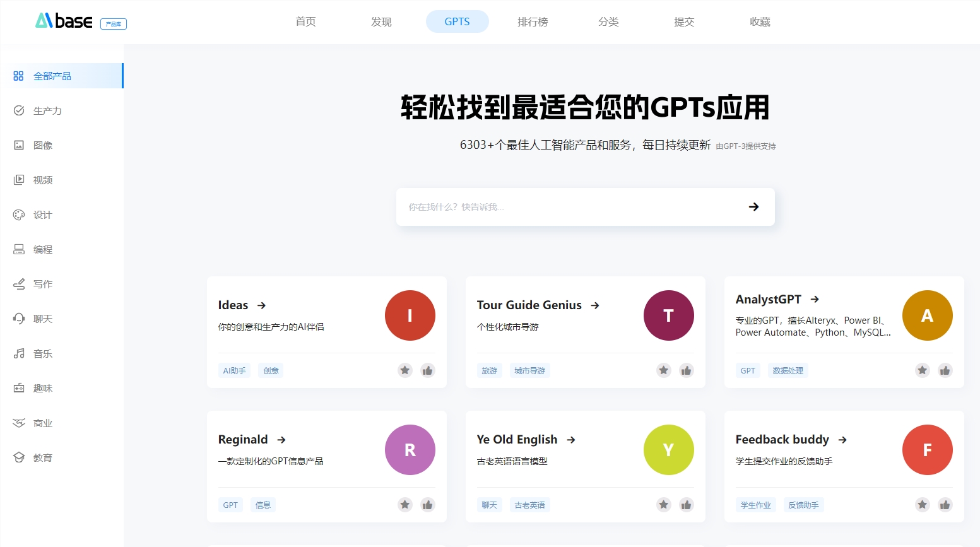
Task: Open the 发现 navigation tab
Action: click(x=381, y=21)
